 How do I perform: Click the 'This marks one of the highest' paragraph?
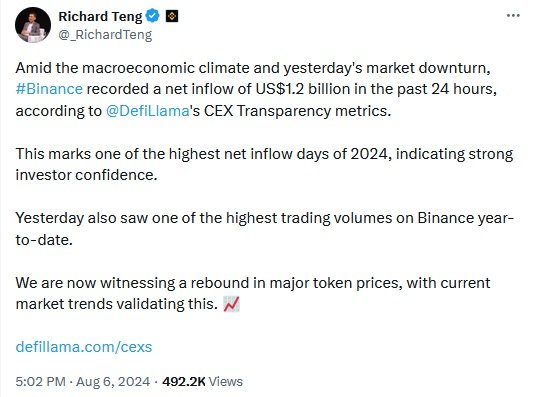click(x=264, y=164)
